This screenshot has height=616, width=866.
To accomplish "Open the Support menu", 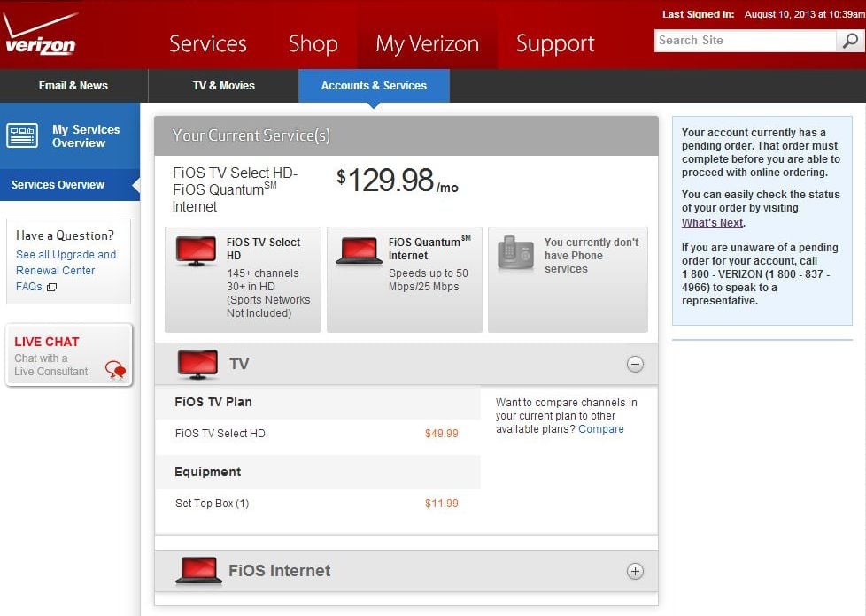I will [x=555, y=43].
